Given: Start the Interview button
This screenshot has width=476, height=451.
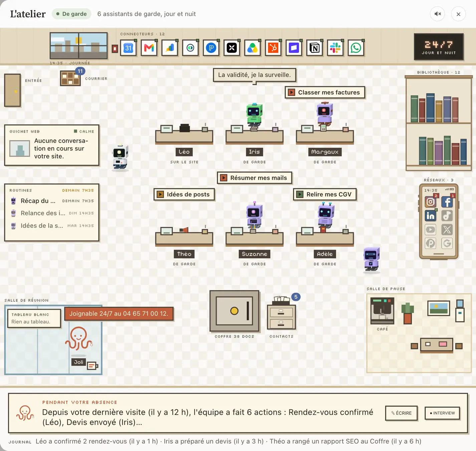Looking at the screenshot, I should [x=442, y=413].
